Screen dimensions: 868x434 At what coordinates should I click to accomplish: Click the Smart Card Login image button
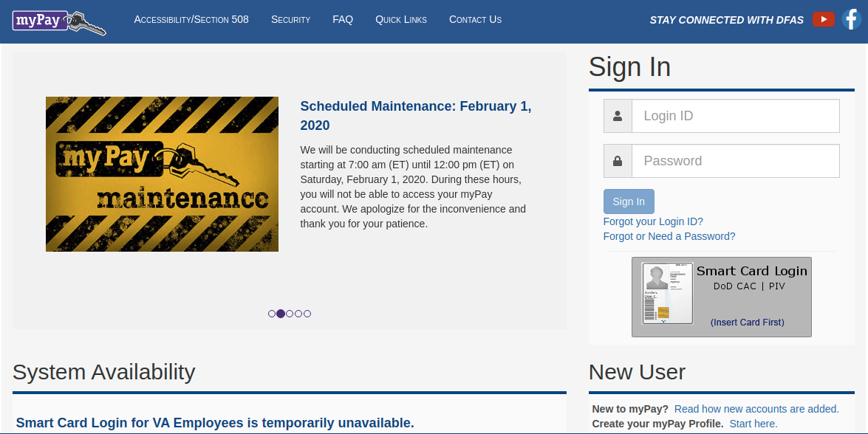click(x=721, y=297)
